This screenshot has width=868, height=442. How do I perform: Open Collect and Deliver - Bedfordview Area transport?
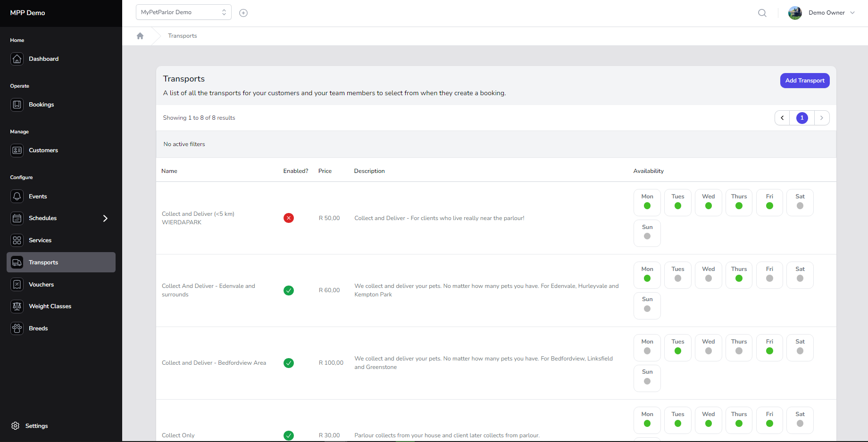(214, 363)
